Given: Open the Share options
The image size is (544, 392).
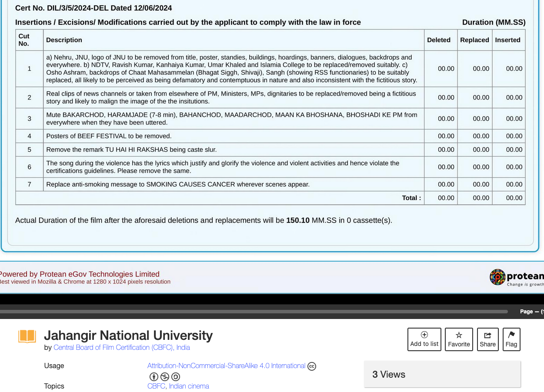Looking at the screenshot, I should [487, 339].
